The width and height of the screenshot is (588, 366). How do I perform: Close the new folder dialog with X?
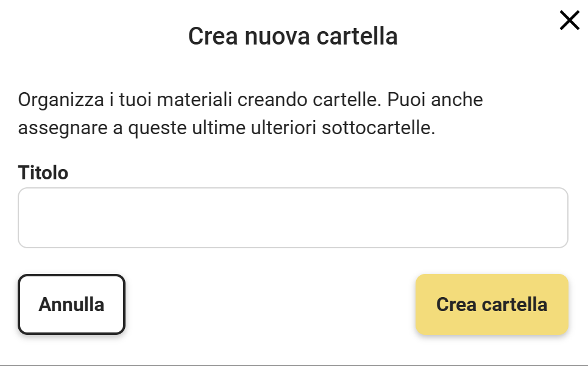click(569, 21)
